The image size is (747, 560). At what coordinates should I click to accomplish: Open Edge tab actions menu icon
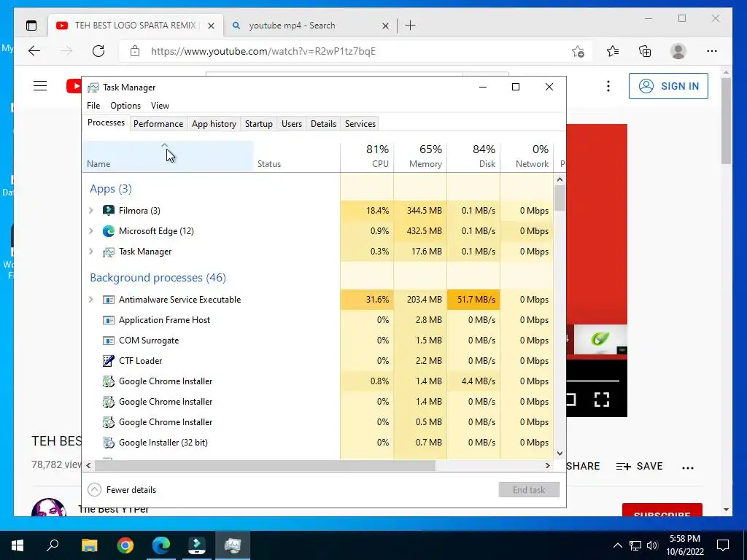[x=31, y=26]
